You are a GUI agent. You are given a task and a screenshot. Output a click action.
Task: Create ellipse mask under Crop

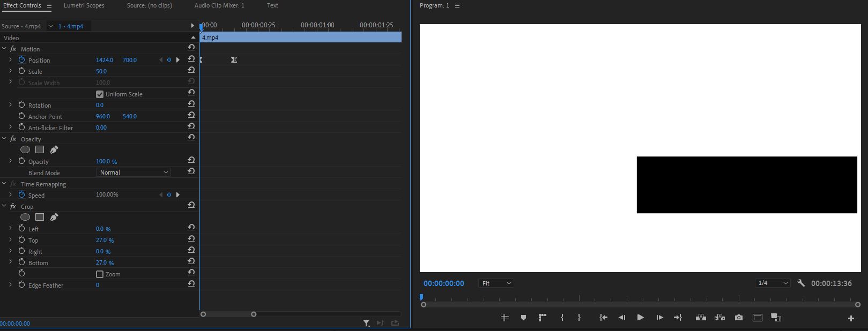25,217
